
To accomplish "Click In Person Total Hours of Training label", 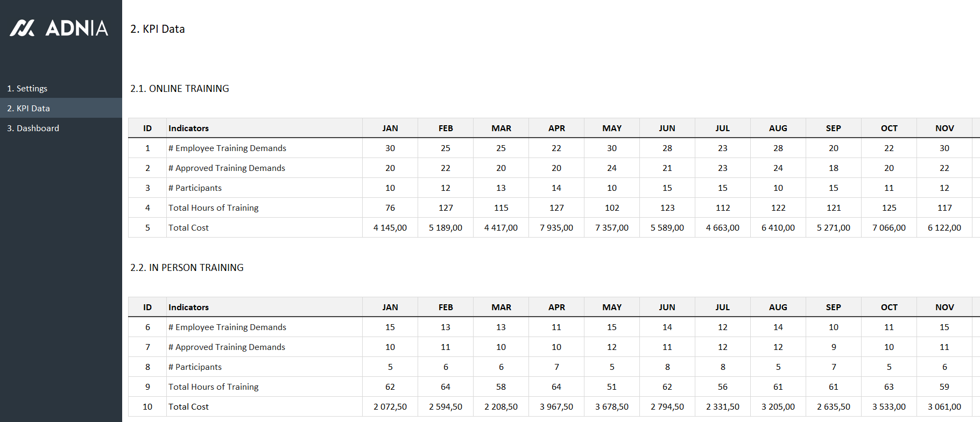I will point(213,387).
